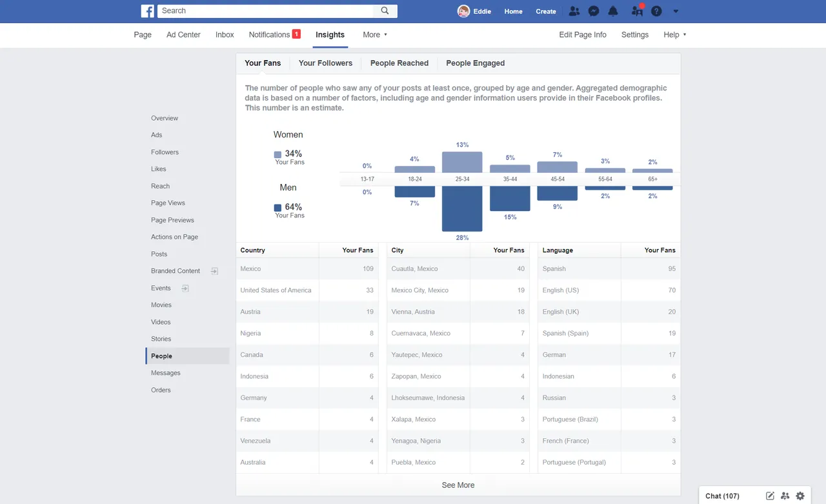This screenshot has width=826, height=504.
Task: Open the chat options gear icon
Action: click(x=800, y=496)
